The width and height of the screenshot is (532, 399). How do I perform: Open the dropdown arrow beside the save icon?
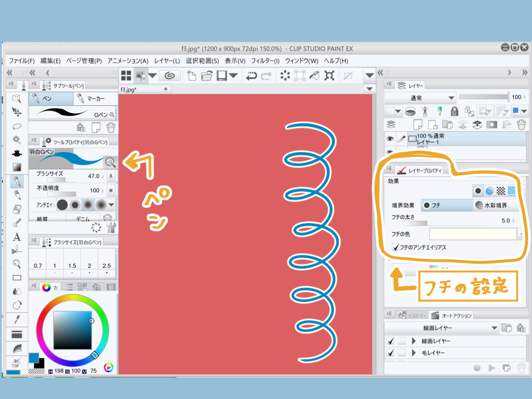click(x=234, y=76)
